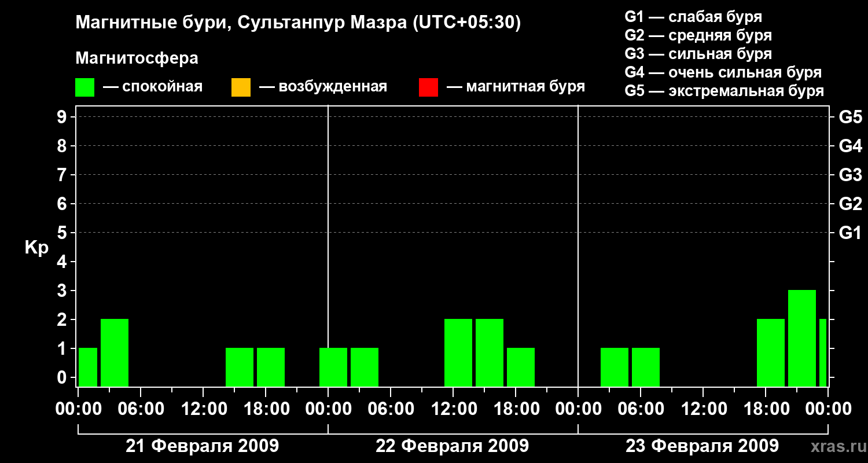
Task: Click the red 'магнитная буря' legend swatch
Action: (x=428, y=87)
